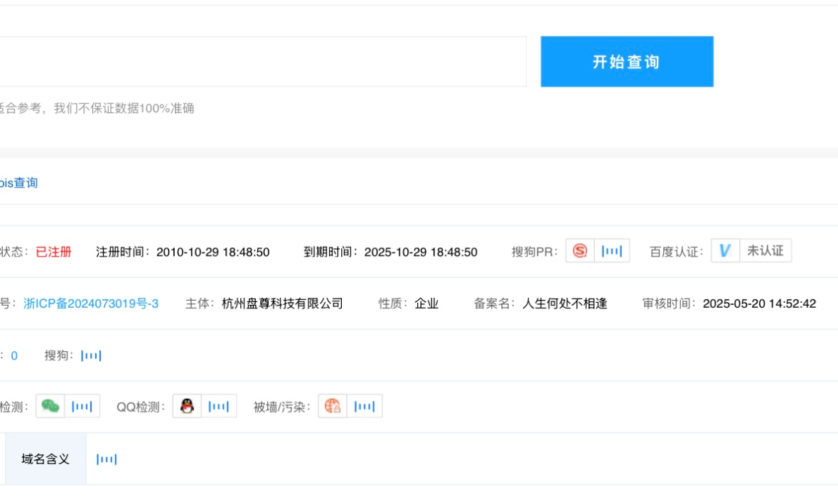Click the blue 0 count link

click(x=14, y=355)
